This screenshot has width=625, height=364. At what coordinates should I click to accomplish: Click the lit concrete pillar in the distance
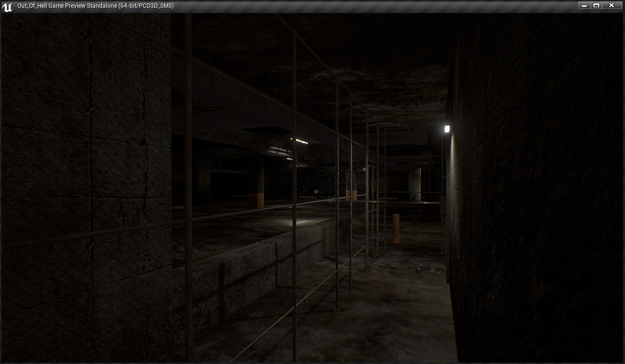[x=414, y=184]
